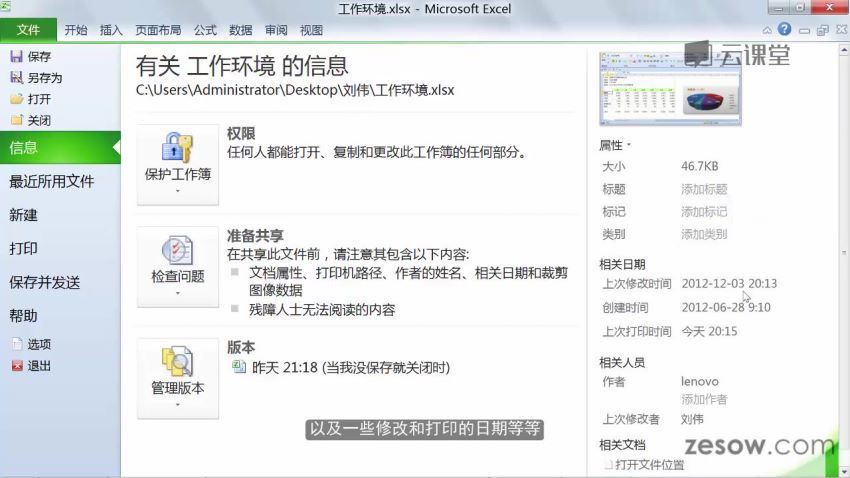Click Close (关闭) in the sidebar
850x478 pixels.
[39, 120]
